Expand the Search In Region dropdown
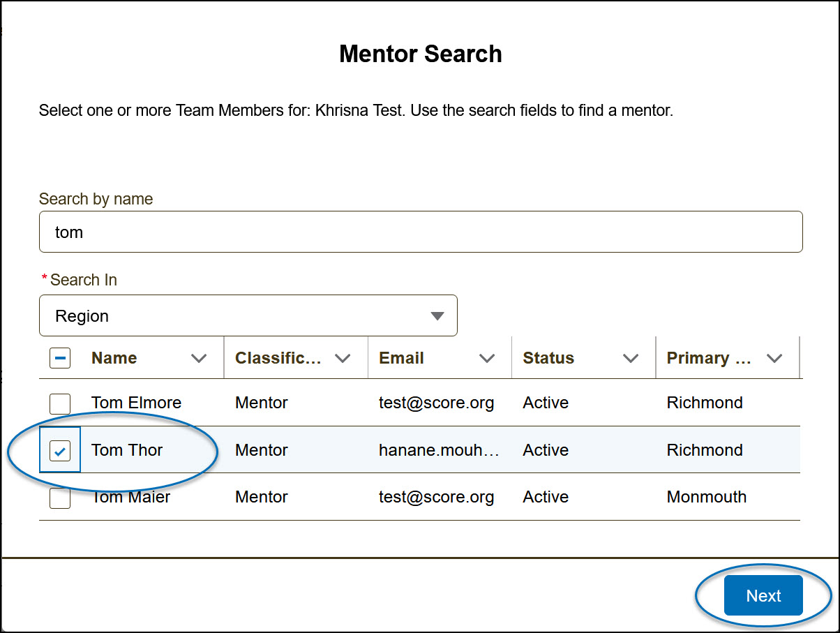 click(x=248, y=316)
